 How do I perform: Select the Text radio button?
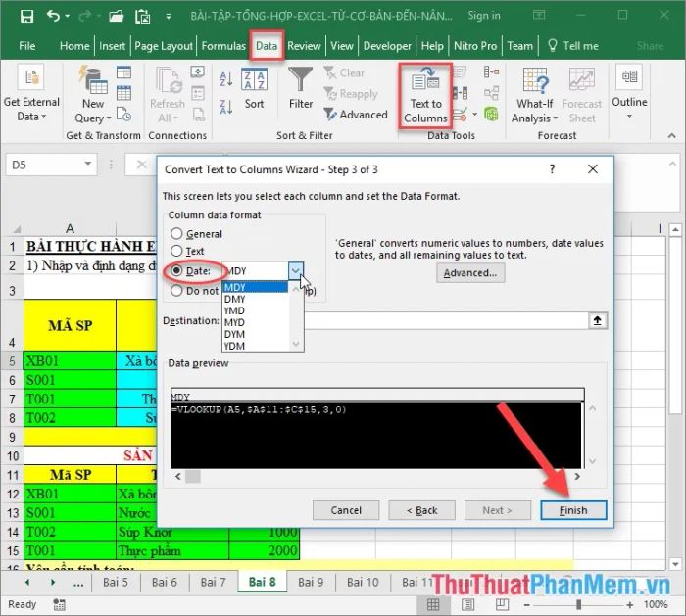pyautogui.click(x=176, y=251)
